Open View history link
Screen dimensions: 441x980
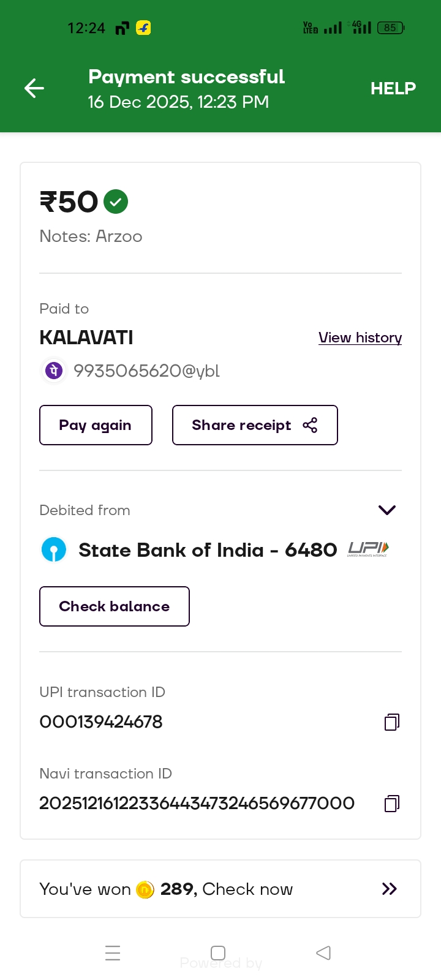(360, 337)
